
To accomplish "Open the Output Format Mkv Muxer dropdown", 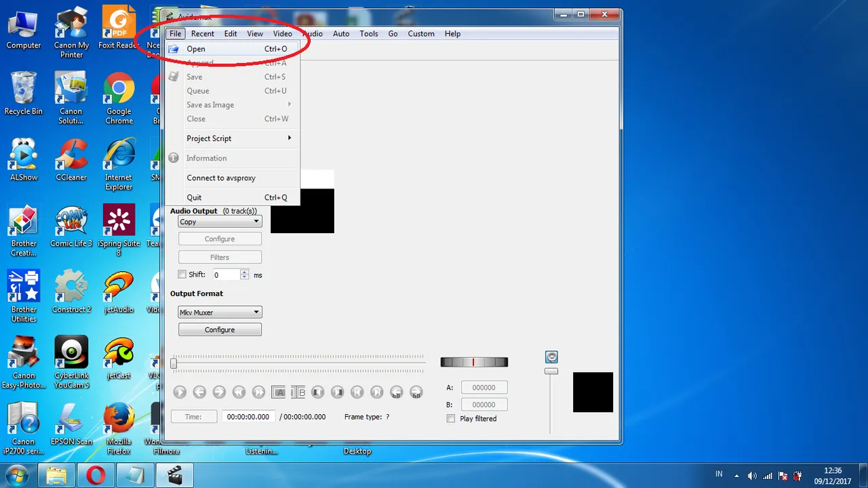I will click(220, 312).
